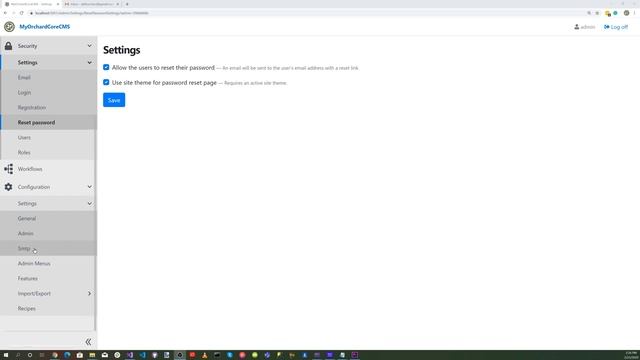
Task: Toggle 'Allow the users to reset their password'
Action: pos(106,67)
